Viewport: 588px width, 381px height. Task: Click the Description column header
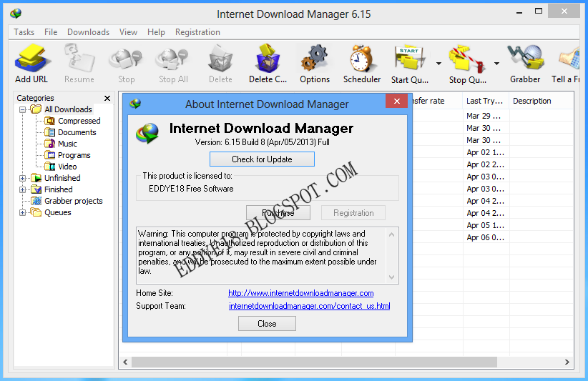pyautogui.click(x=541, y=101)
